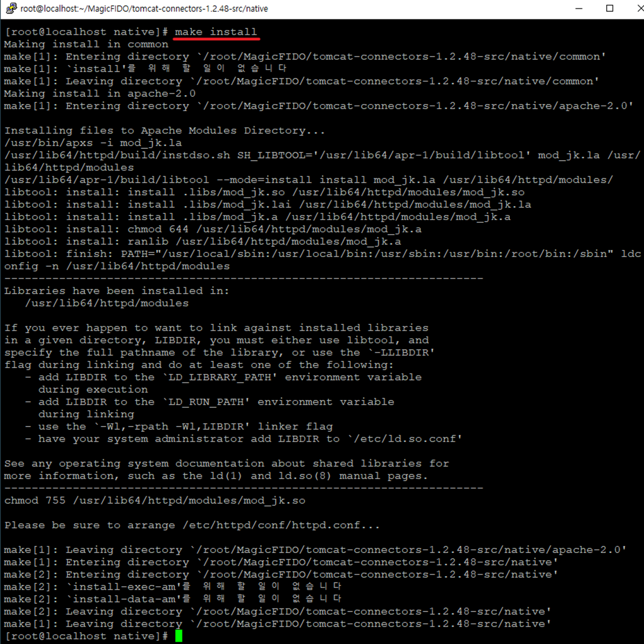The image size is (644, 644).
Task: Click the libtool 'ranlib' line
Action: tap(203, 241)
